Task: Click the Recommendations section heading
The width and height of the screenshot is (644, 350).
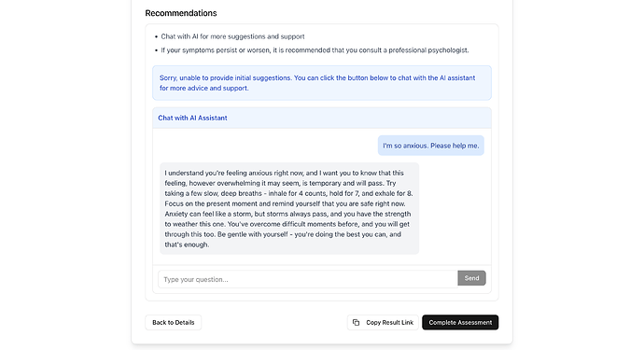Action: point(181,13)
